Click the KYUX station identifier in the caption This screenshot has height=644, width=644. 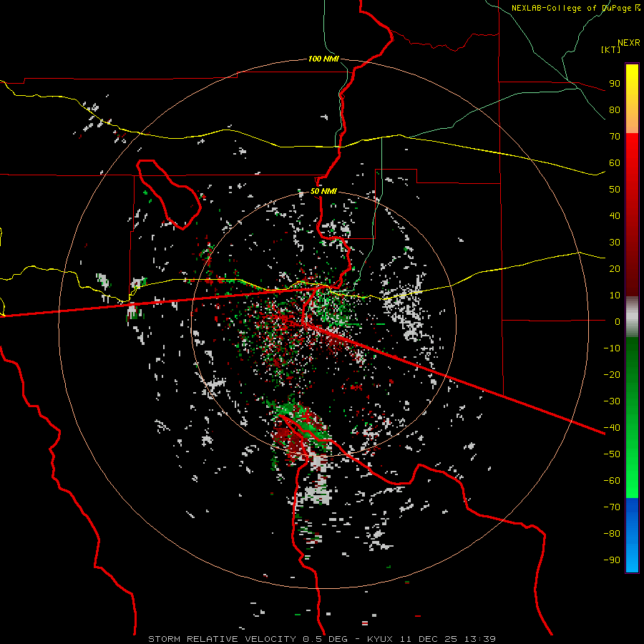pos(380,639)
